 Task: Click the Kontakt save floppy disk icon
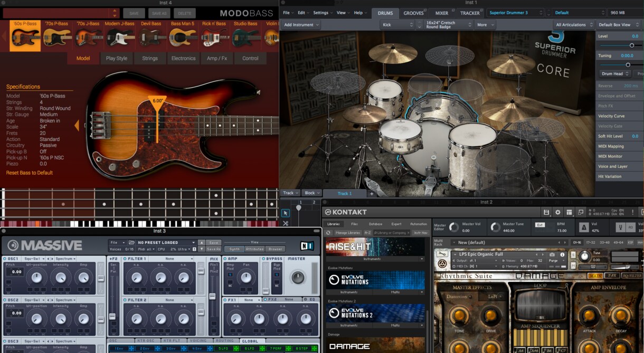click(x=546, y=212)
